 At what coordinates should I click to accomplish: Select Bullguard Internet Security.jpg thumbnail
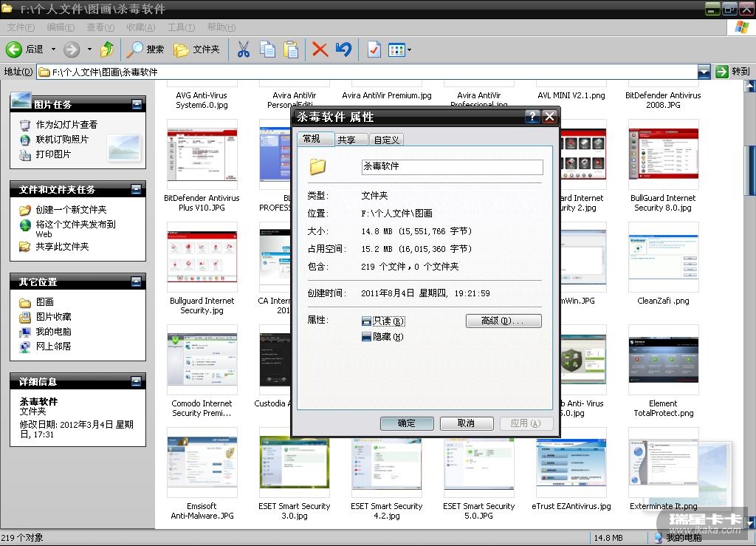pyautogui.click(x=202, y=257)
